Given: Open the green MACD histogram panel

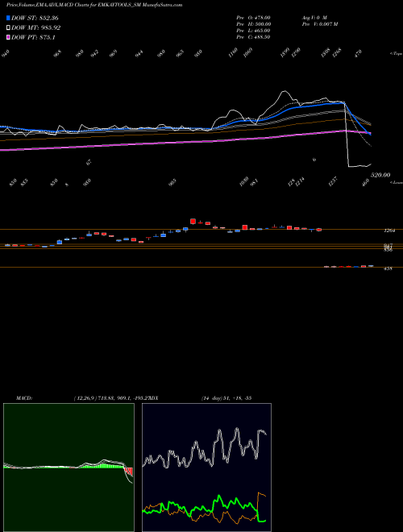Looking at the screenshot, I should point(69,468).
